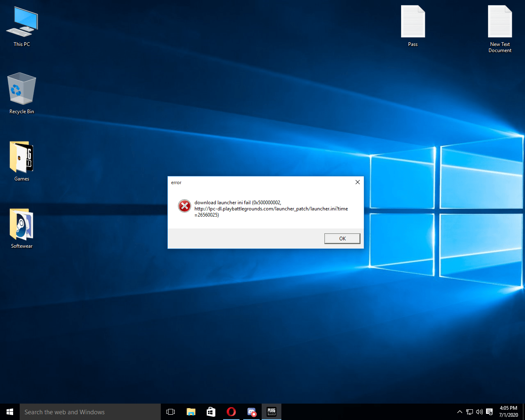Select the Recycle Bin icon
Screen dimensions: 525x420
coord(22,94)
